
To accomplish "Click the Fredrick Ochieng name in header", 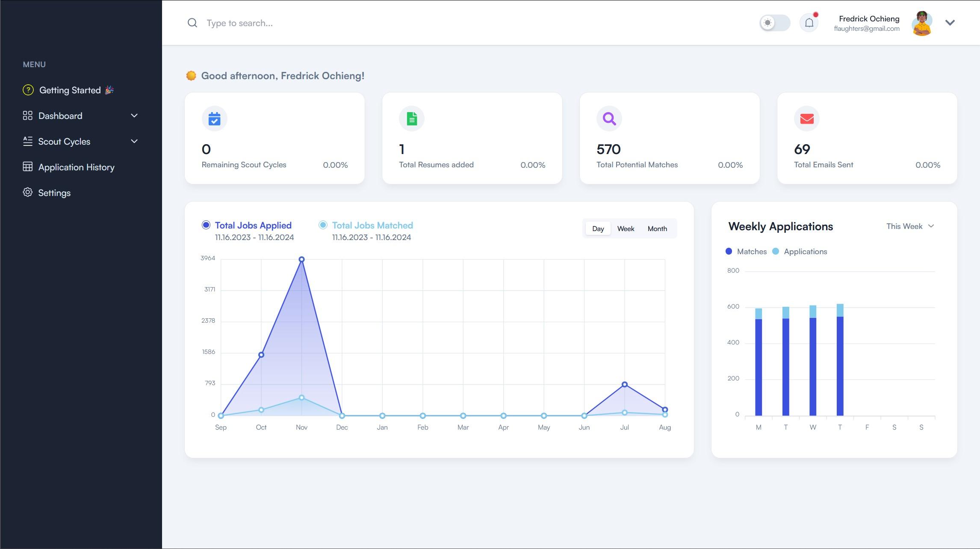I will click(x=869, y=18).
